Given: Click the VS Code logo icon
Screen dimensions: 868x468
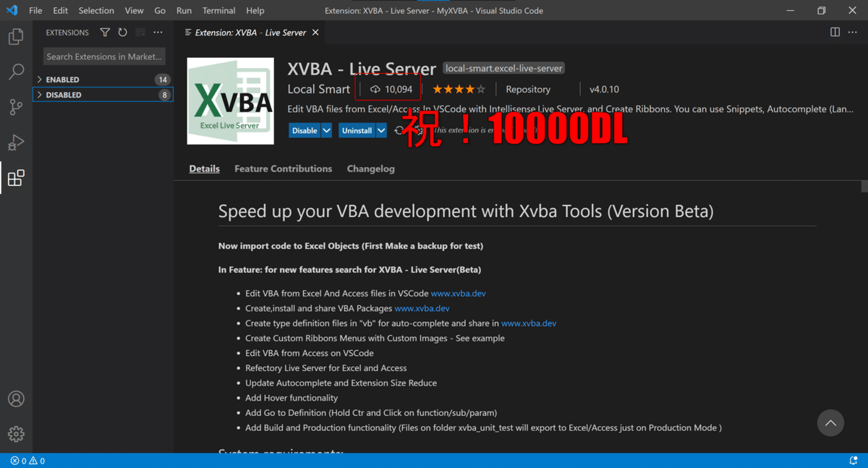Looking at the screenshot, I should click(x=12, y=11).
